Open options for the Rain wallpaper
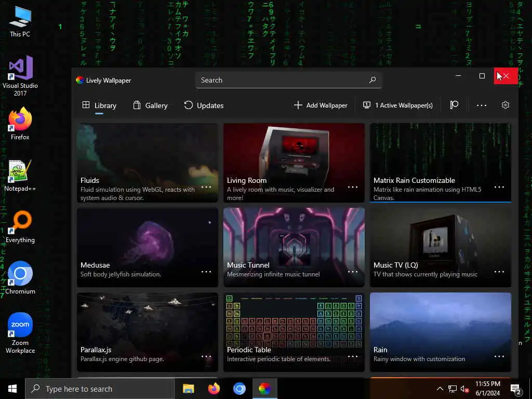532x399 pixels. (x=499, y=356)
